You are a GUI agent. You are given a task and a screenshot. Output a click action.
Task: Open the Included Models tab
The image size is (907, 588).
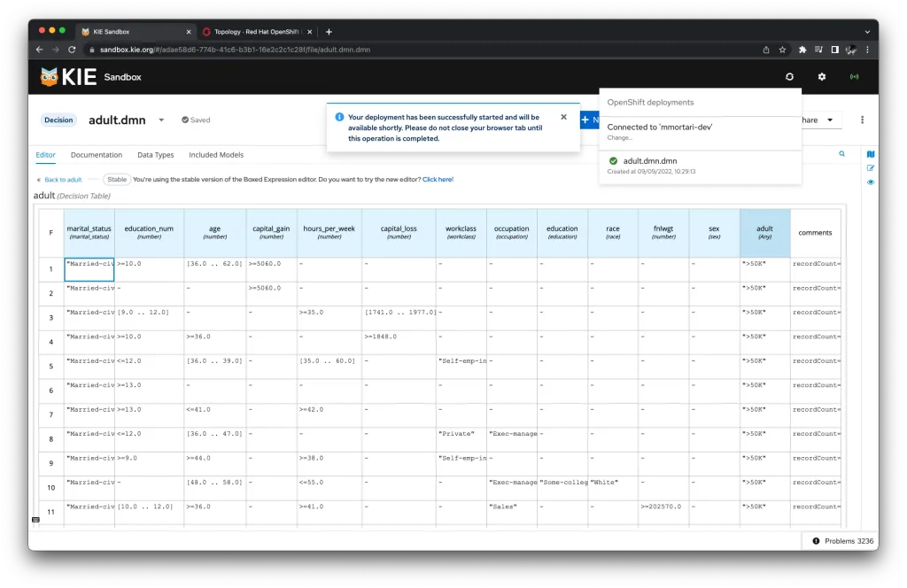(216, 155)
